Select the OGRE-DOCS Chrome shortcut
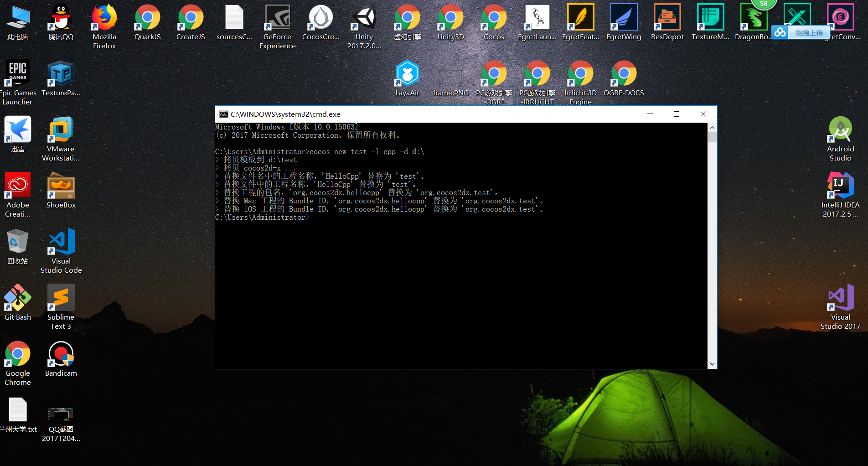The height and width of the screenshot is (466, 868). tap(624, 78)
